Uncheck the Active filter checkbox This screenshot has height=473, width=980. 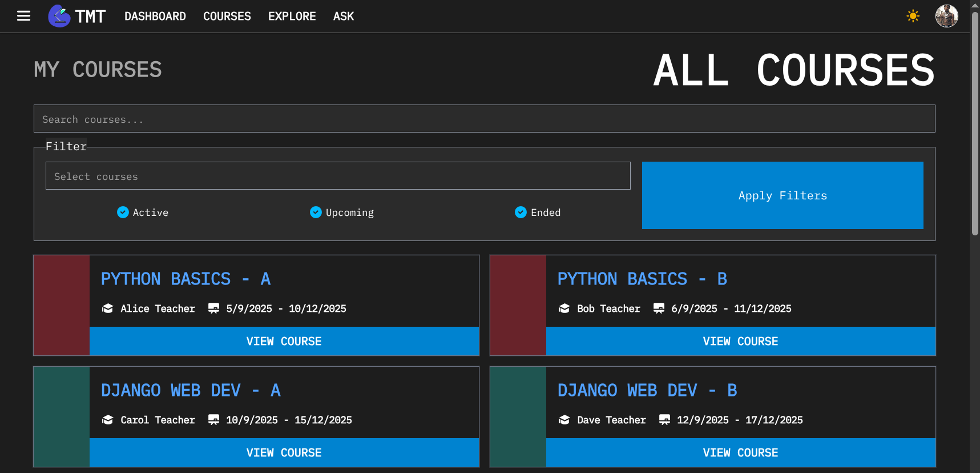point(123,213)
